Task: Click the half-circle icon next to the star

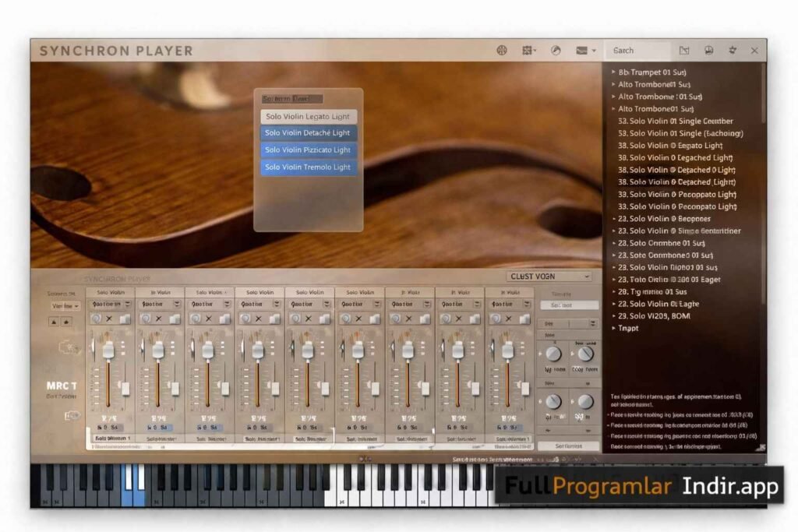Action: [708, 51]
